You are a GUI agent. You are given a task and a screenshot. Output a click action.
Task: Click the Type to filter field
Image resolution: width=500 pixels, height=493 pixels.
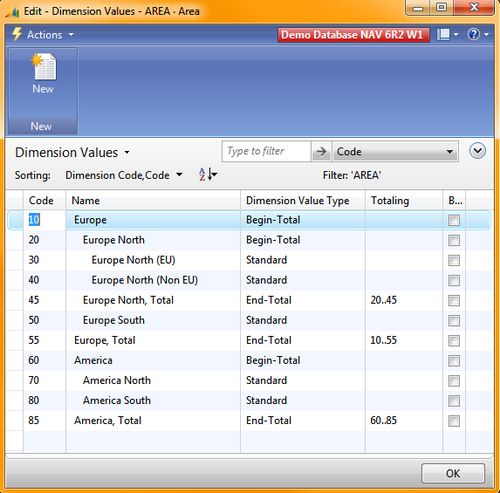pyautogui.click(x=266, y=152)
